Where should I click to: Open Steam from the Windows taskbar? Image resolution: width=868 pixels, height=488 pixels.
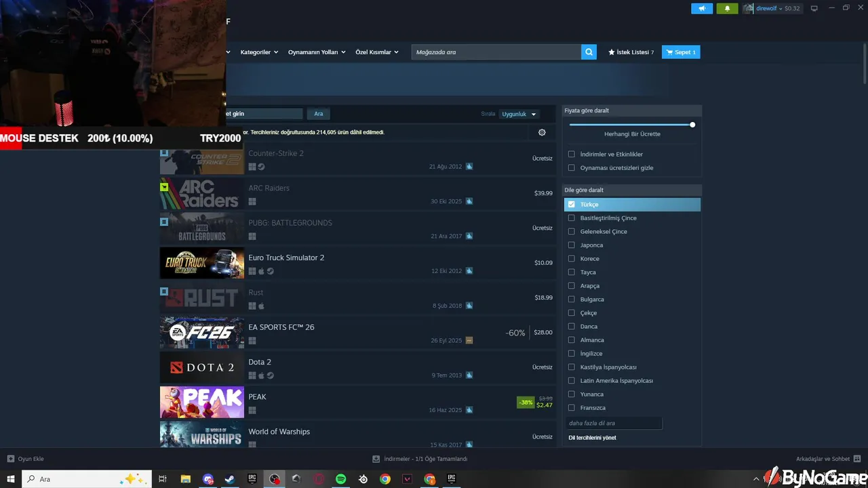(230, 479)
